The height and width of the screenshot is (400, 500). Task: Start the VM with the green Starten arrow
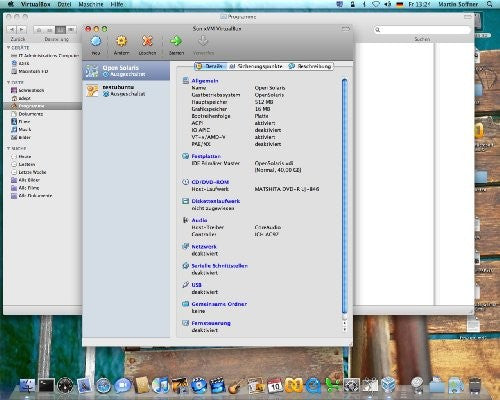tap(176, 41)
